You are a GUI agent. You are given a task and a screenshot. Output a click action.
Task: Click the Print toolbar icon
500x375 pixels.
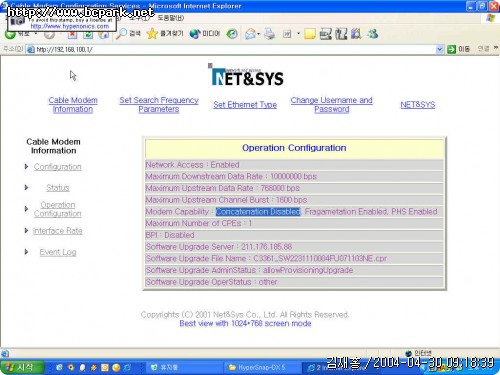click(270, 34)
